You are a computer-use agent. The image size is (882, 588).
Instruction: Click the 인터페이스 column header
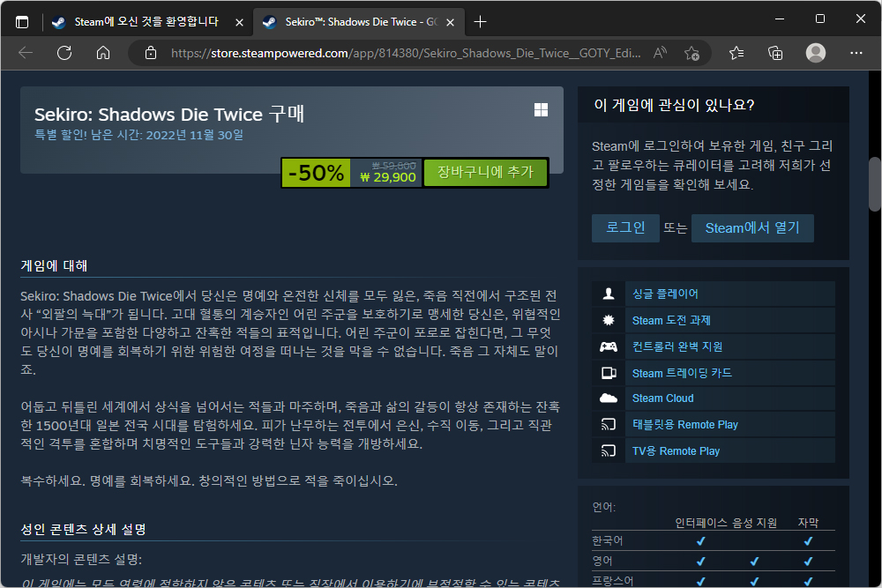click(x=701, y=523)
